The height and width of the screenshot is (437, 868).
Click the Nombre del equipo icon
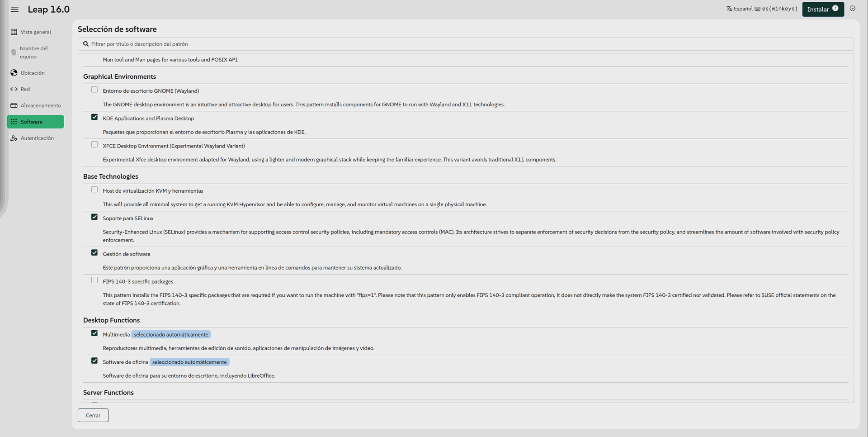14,52
